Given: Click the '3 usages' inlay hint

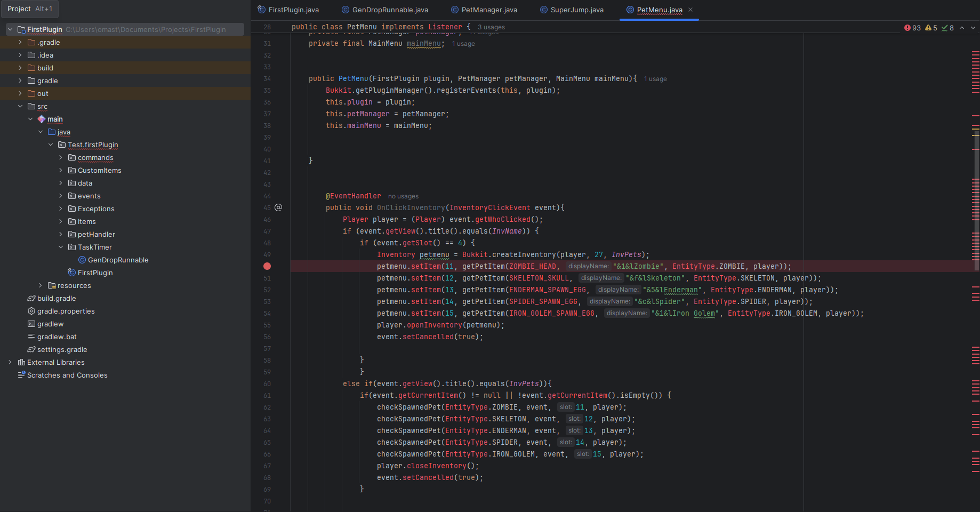Looking at the screenshot, I should [491, 27].
